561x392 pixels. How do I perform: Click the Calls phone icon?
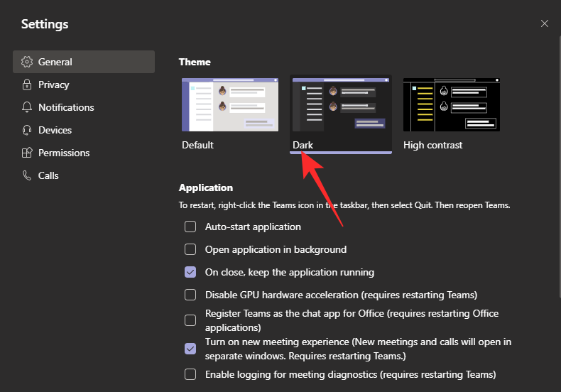(x=27, y=175)
